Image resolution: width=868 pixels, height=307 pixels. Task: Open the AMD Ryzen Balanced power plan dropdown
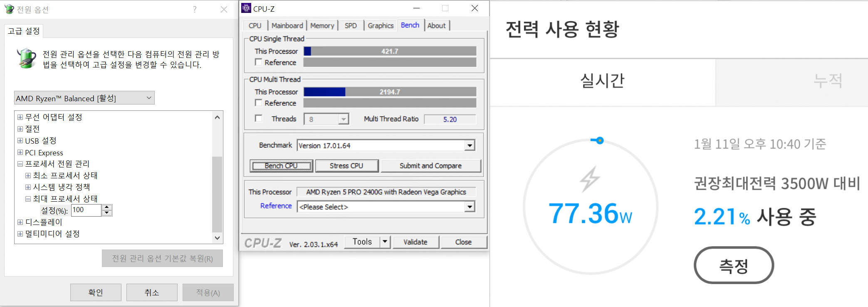pos(84,98)
